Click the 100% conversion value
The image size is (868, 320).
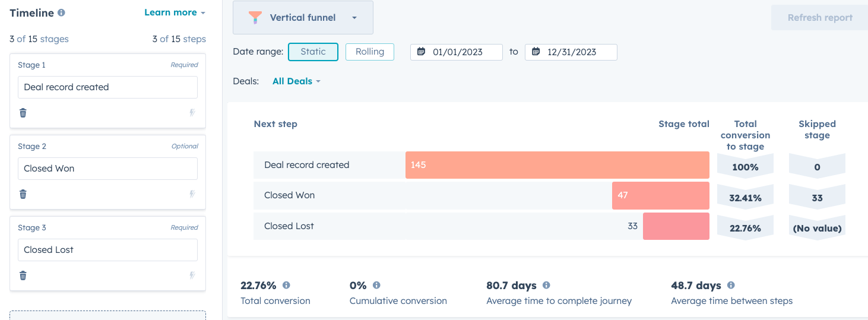pyautogui.click(x=745, y=167)
